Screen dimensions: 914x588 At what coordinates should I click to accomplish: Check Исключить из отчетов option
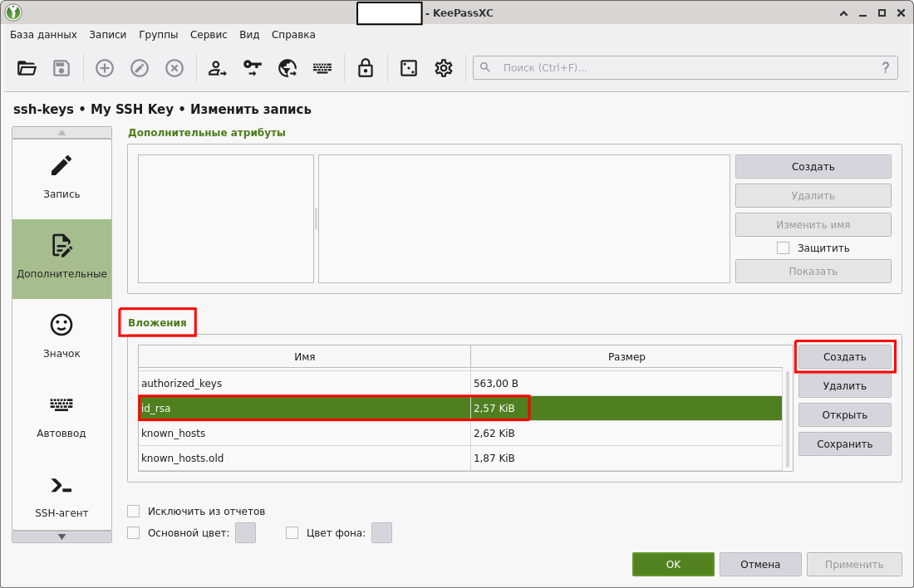point(134,511)
